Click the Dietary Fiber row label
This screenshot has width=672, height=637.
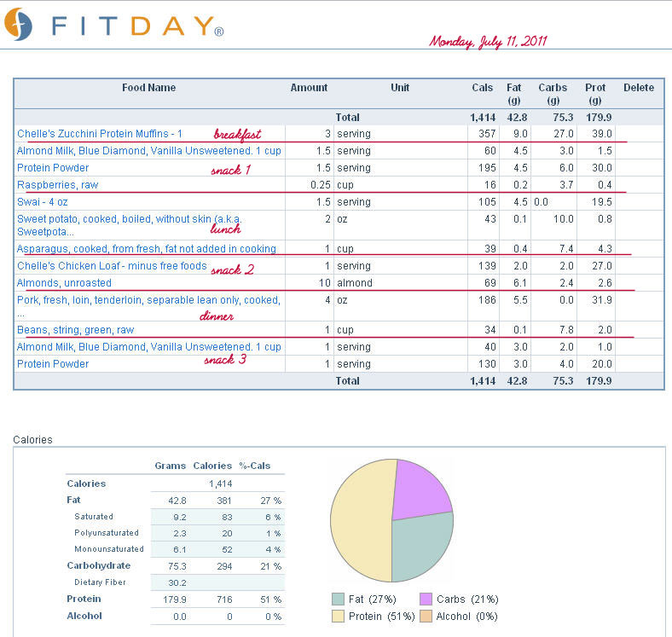coord(100,582)
